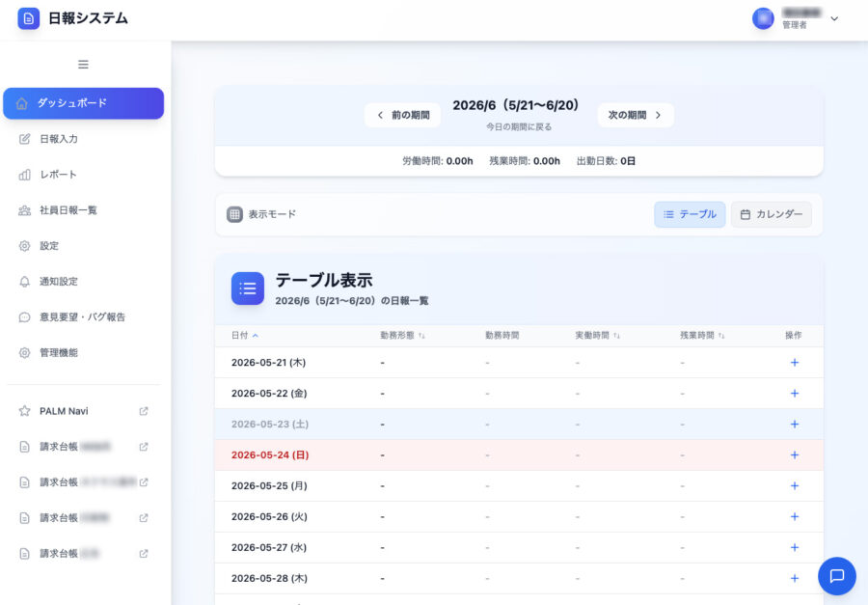This screenshot has width=868, height=605.
Task: Expand the user account dropdown chevron
Action: tap(834, 18)
